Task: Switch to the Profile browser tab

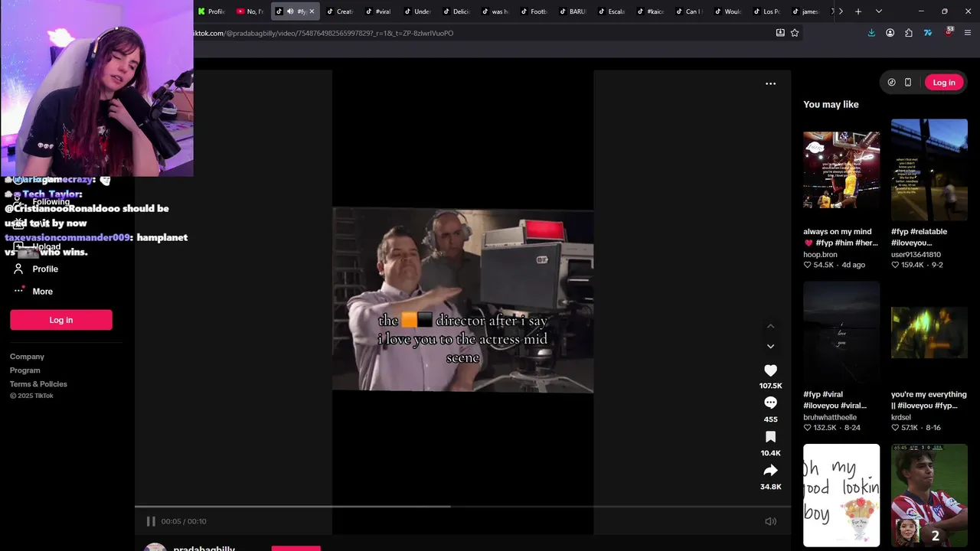Action: click(x=211, y=11)
